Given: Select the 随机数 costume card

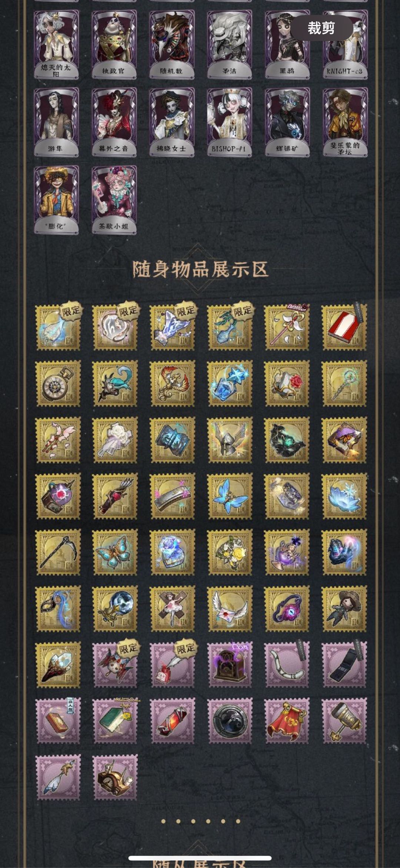Looking at the screenshot, I should (x=171, y=44).
